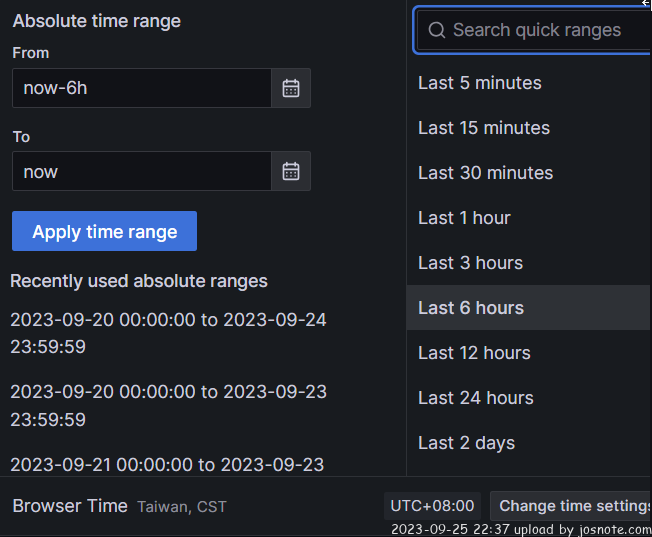Image resolution: width=652 pixels, height=537 pixels.
Task: Click the search magnifier icon
Action: coord(436,30)
